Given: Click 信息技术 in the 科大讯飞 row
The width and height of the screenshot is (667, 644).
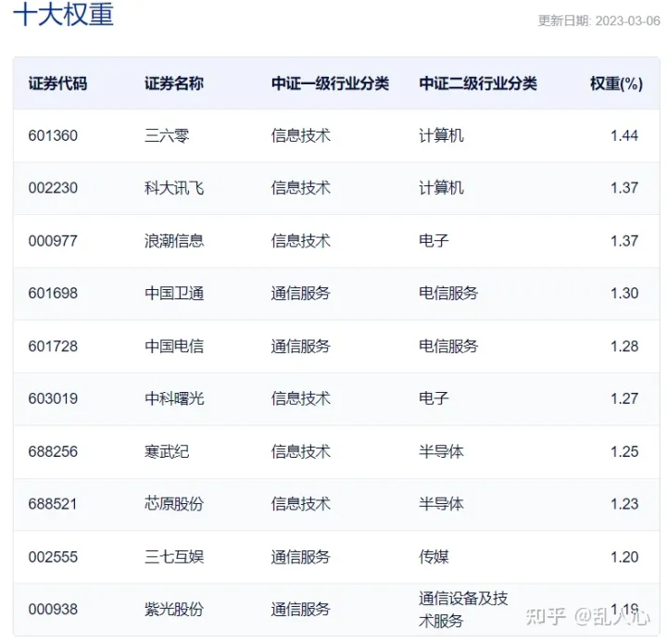Looking at the screenshot, I should (x=301, y=188).
